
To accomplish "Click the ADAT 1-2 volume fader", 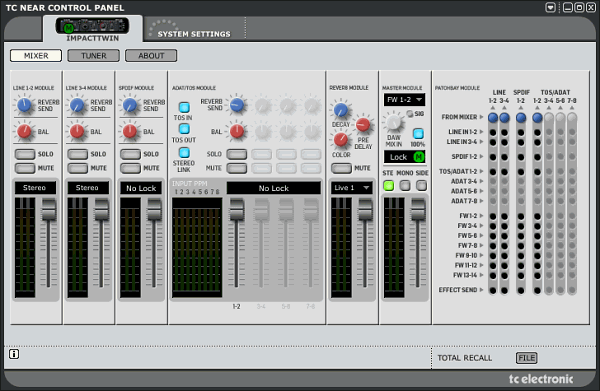I will coord(236,210).
